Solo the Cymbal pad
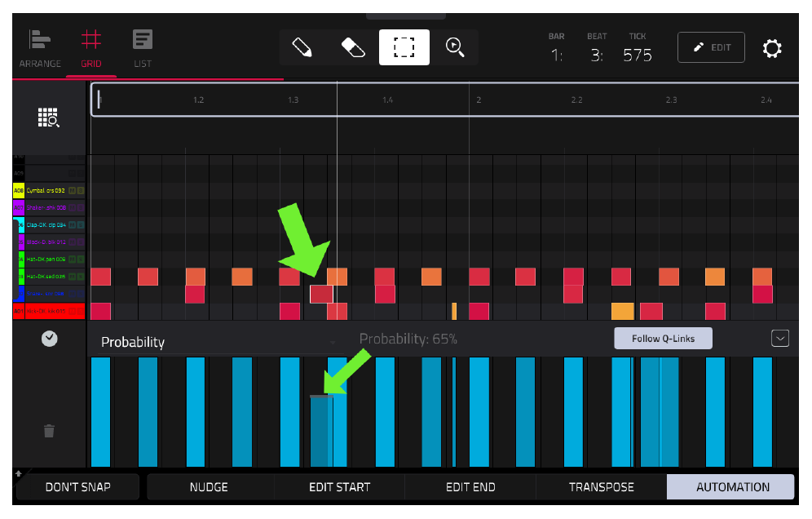This screenshot has height=519, width=812. pyautogui.click(x=80, y=190)
